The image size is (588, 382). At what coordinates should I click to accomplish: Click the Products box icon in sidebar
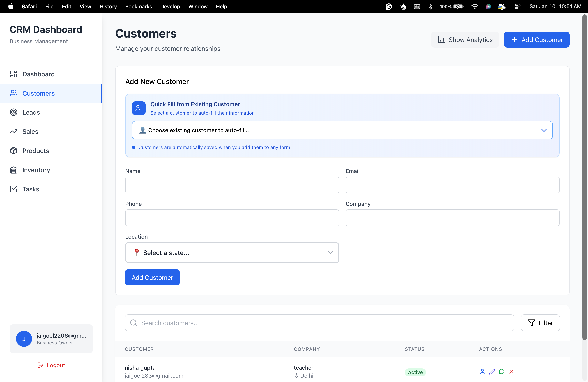coord(14,151)
